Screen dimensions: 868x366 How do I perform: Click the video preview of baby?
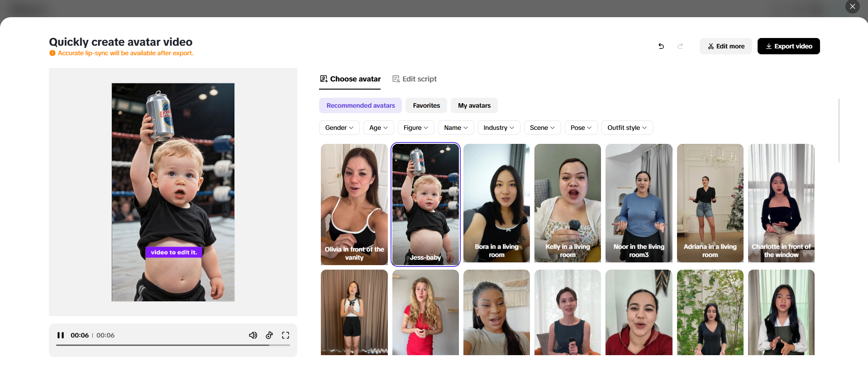tap(173, 192)
